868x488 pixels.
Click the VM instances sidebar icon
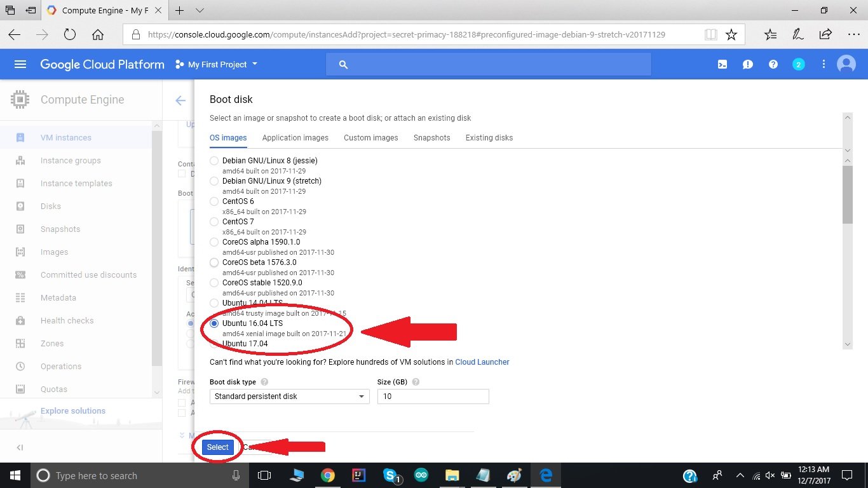coord(20,137)
